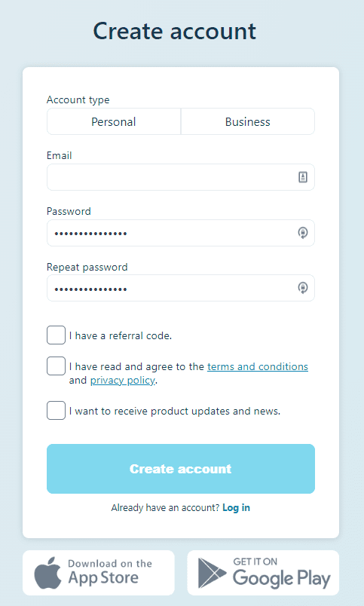The width and height of the screenshot is (364, 606).
Task: Focus the Email input field
Action: pos(181,177)
